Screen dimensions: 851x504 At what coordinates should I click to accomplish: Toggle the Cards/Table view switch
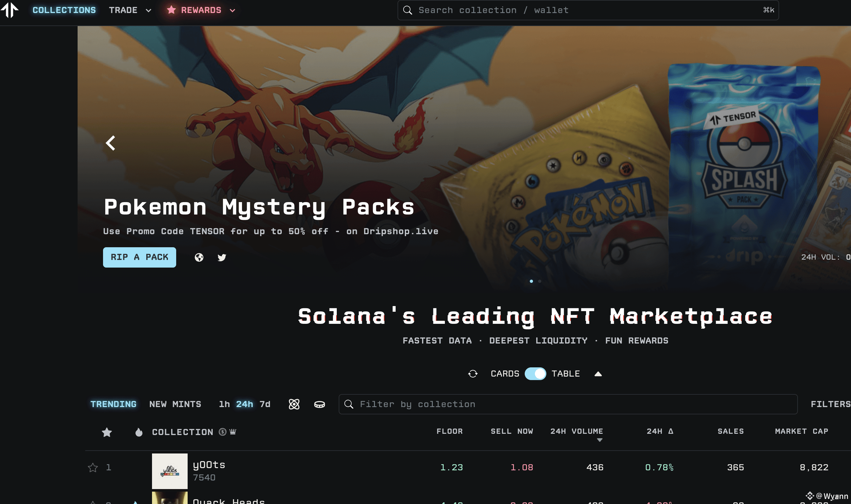coord(535,374)
